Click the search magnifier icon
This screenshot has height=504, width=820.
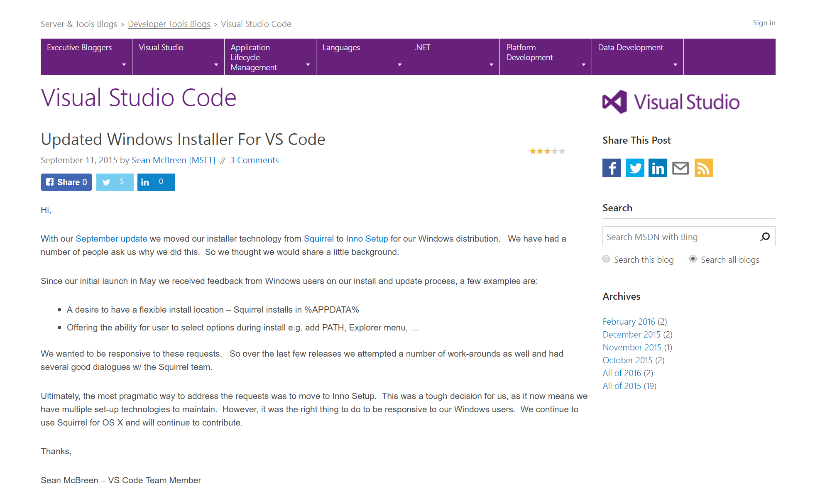[765, 237]
